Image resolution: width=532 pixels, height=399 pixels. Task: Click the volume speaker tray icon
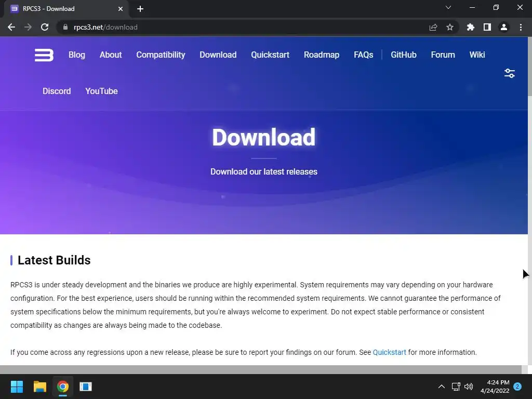[x=469, y=387]
